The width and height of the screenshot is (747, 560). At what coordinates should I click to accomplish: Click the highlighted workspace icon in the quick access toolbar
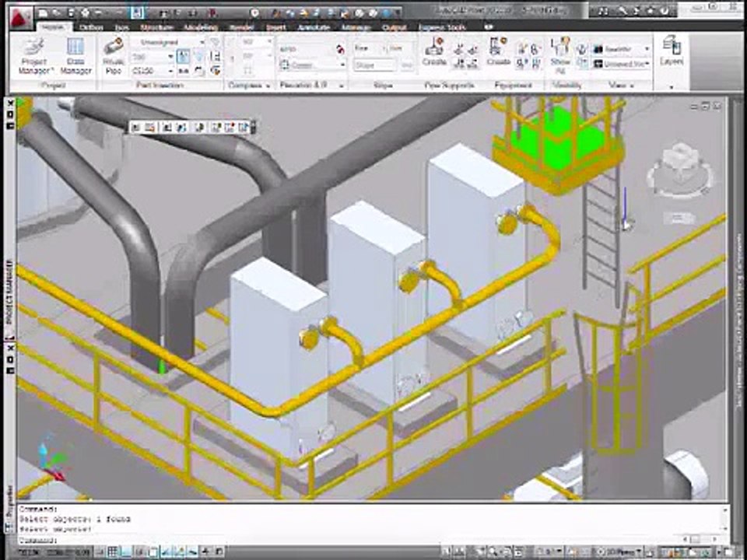138,12
